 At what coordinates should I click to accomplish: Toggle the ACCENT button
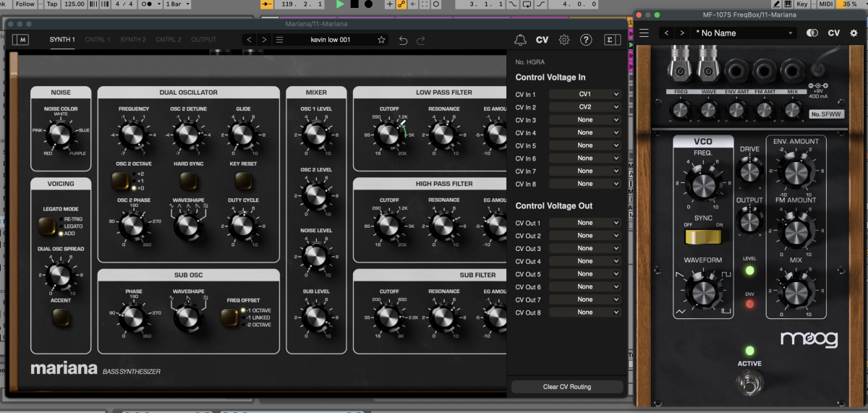(x=61, y=318)
